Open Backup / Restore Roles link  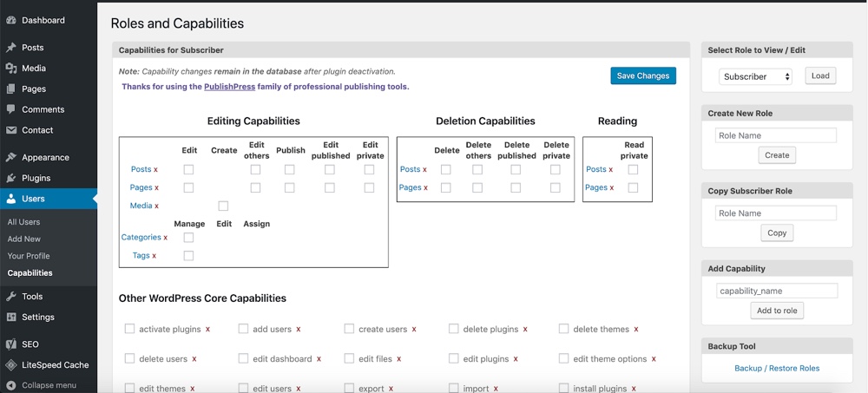coord(777,368)
